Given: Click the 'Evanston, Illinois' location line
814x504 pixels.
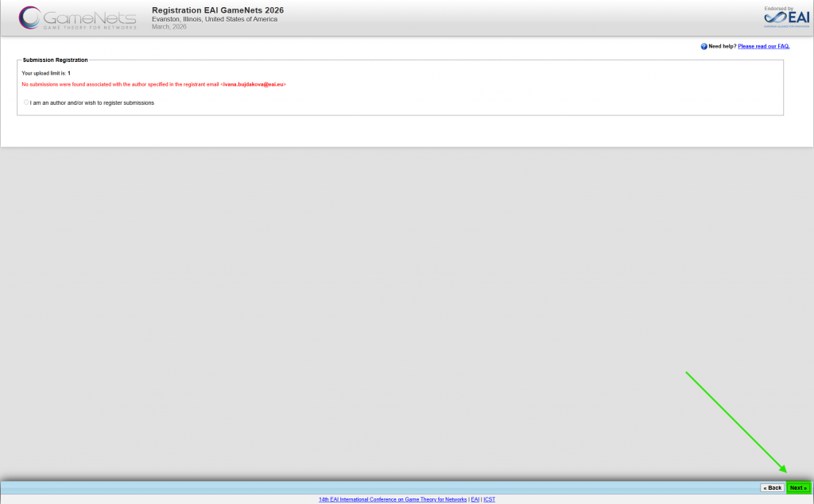Looking at the screenshot, I should (x=214, y=19).
